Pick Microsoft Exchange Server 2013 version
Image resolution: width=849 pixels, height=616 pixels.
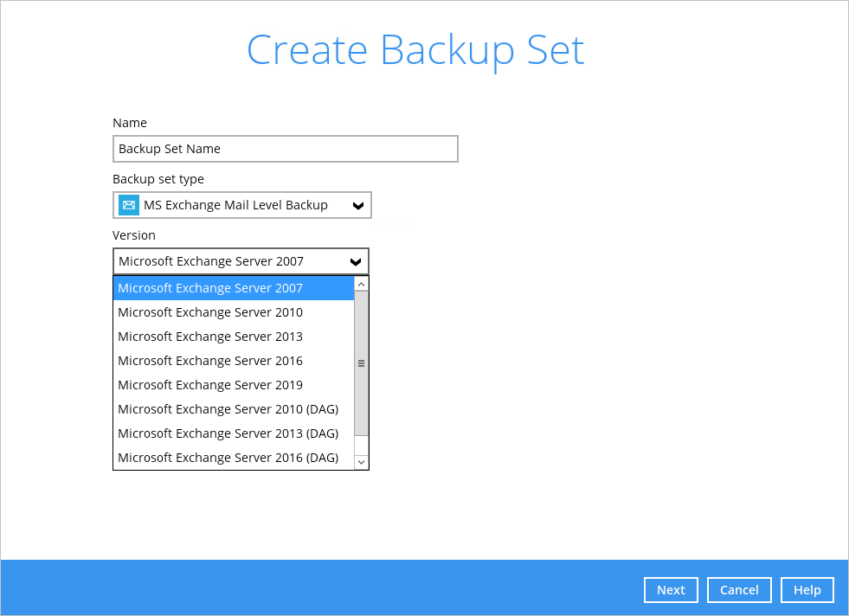pos(234,337)
